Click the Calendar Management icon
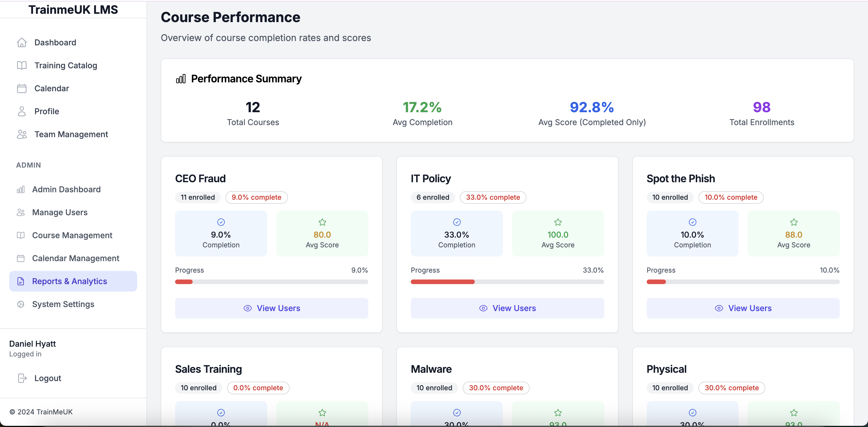Image resolution: width=868 pixels, height=427 pixels. pos(21,258)
